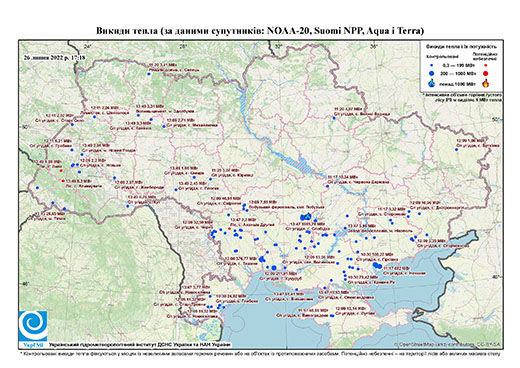This screenshot has width=520, height=368.
Task: Select the northernmost blue marker under the 3,41 МВт label
Action: point(149,74)
